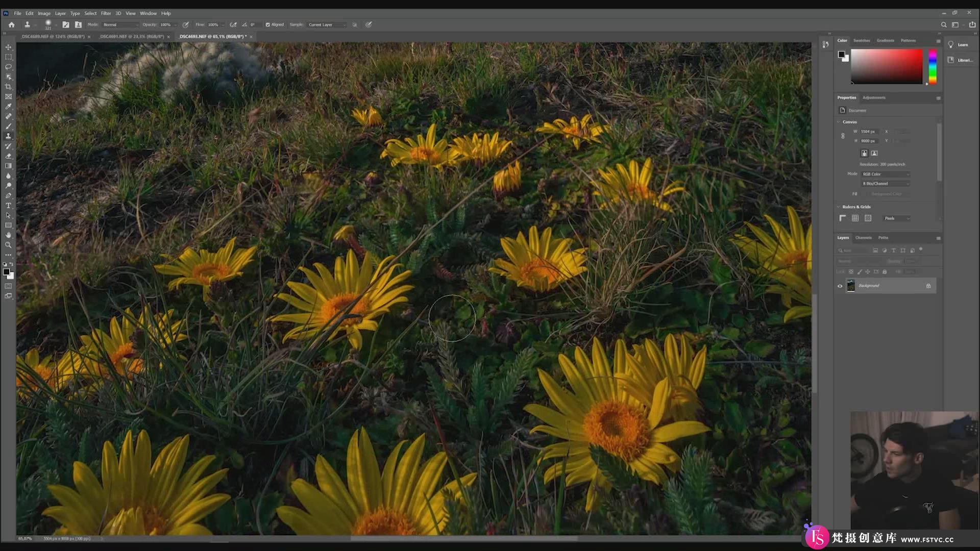Select the Horizontal Type tool
Screen dimensions: 980x551
point(8,206)
